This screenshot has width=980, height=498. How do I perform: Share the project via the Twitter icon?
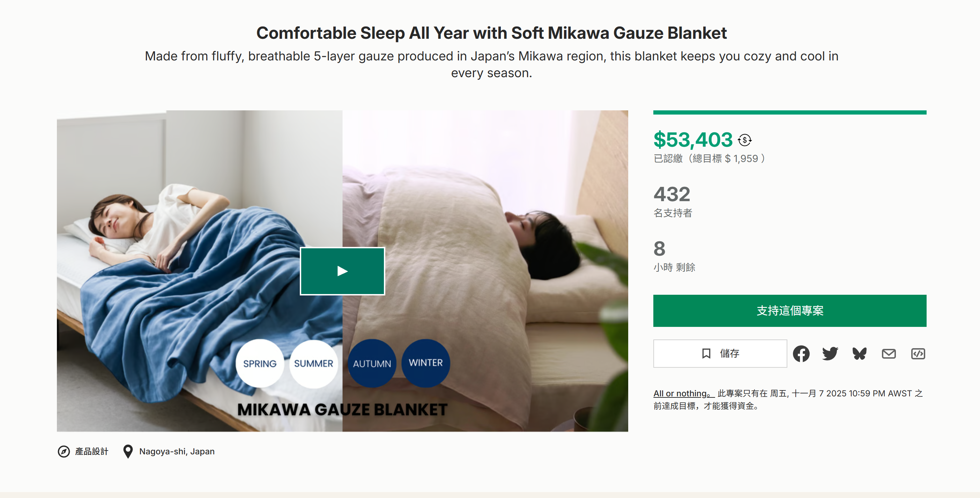(x=830, y=354)
